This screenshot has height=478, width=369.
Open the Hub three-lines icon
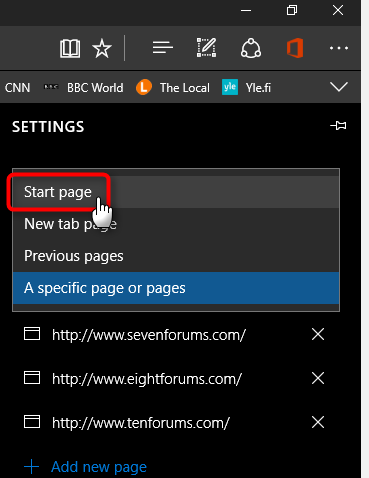pos(163,48)
